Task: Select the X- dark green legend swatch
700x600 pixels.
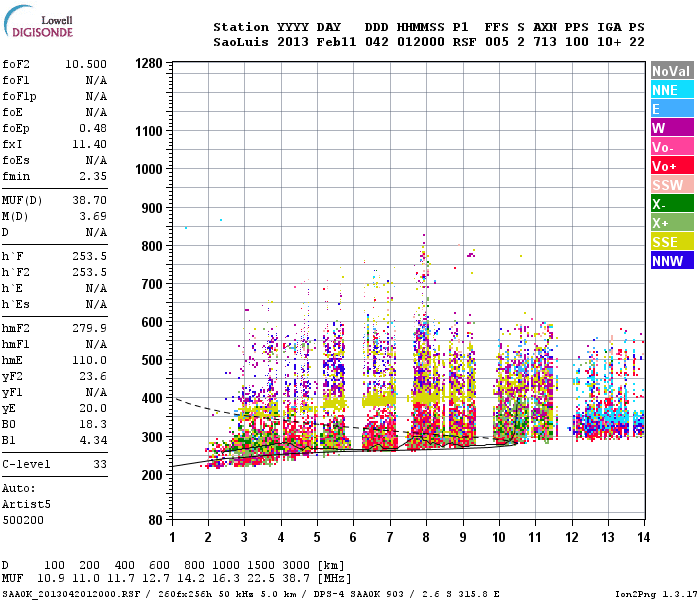Action: point(672,204)
